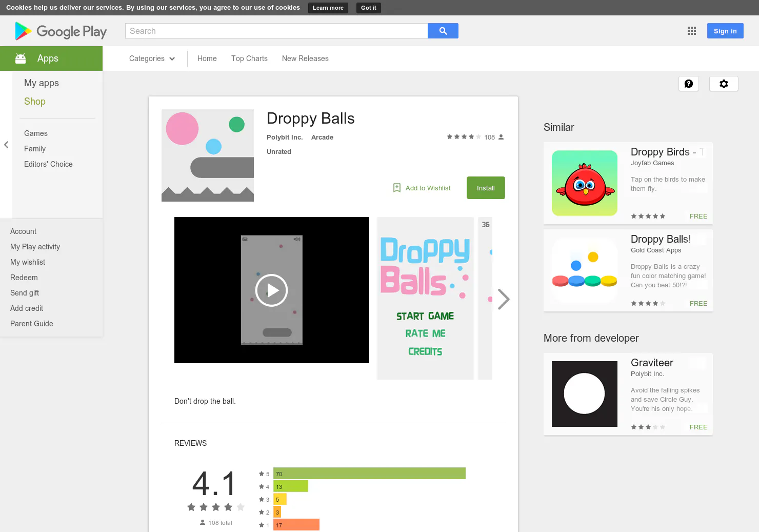Click the Gold Coast Apps developer name
The image size is (759, 532).
pyautogui.click(x=656, y=250)
